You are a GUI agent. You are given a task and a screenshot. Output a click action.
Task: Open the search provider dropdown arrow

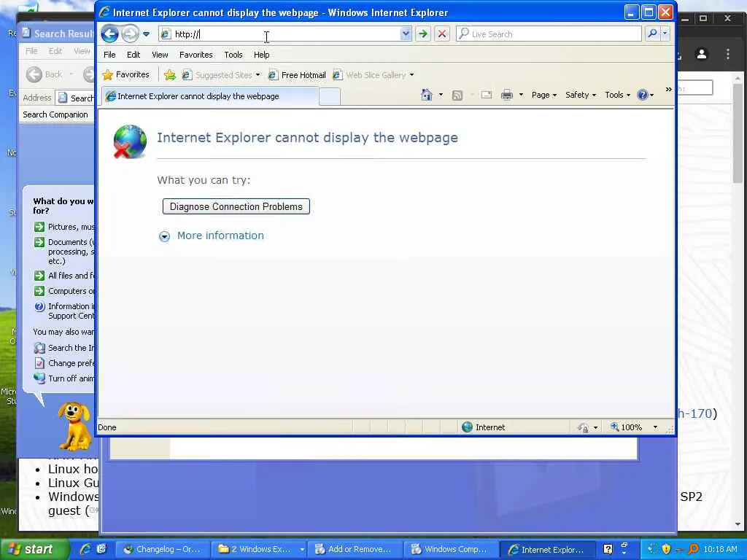(x=665, y=34)
